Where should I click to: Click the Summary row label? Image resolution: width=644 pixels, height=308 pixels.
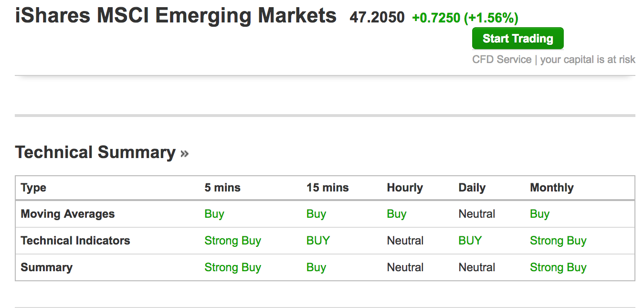coord(47,267)
